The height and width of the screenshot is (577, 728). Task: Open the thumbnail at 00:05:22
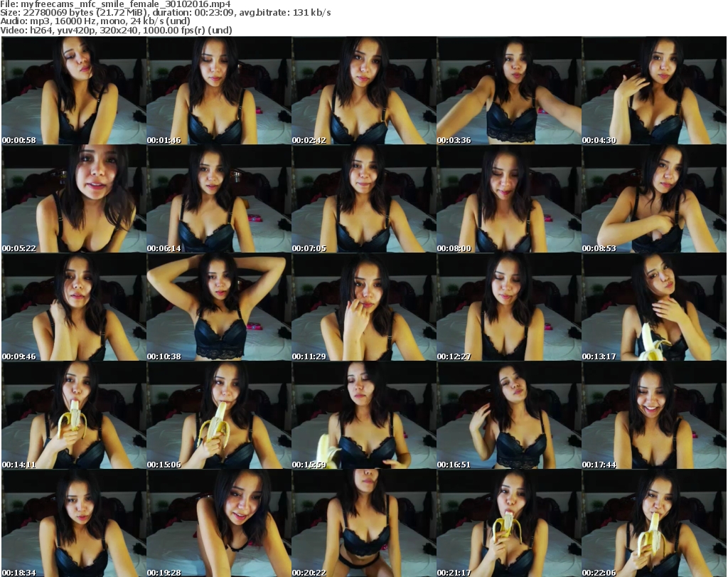coord(74,198)
